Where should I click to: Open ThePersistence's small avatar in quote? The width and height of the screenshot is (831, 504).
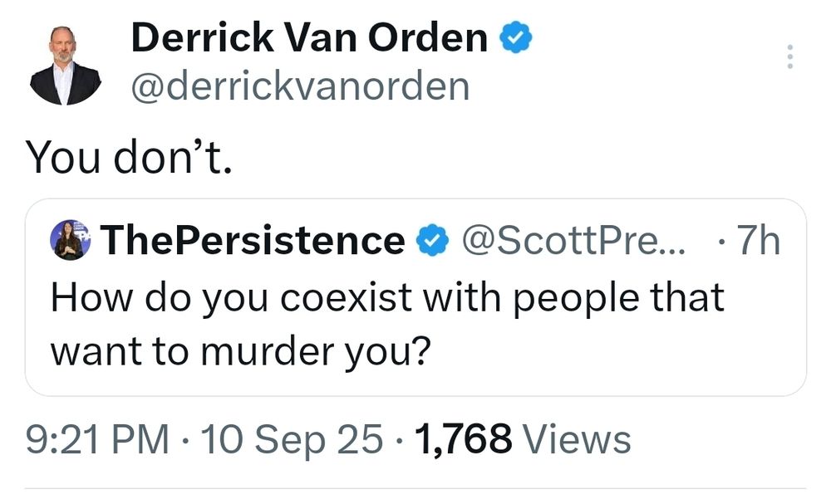pos(70,241)
